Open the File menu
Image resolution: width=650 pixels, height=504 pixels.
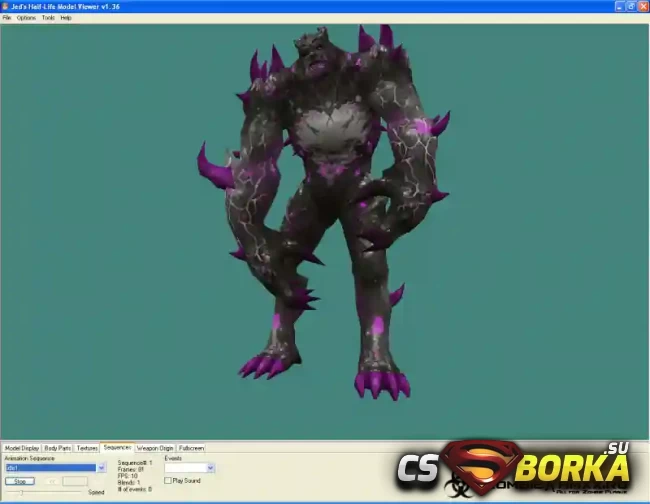pos(7,18)
